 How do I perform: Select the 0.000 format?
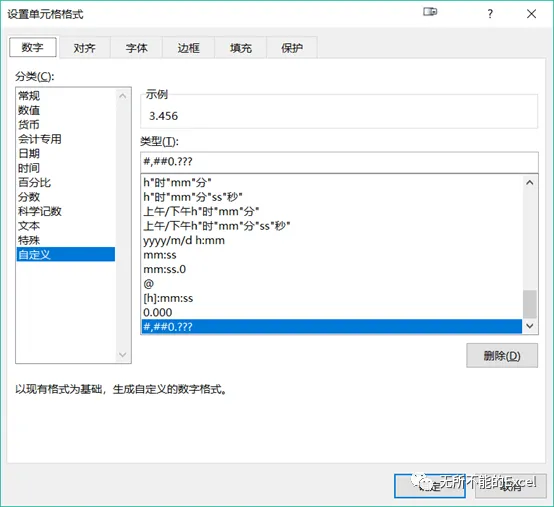click(332, 312)
